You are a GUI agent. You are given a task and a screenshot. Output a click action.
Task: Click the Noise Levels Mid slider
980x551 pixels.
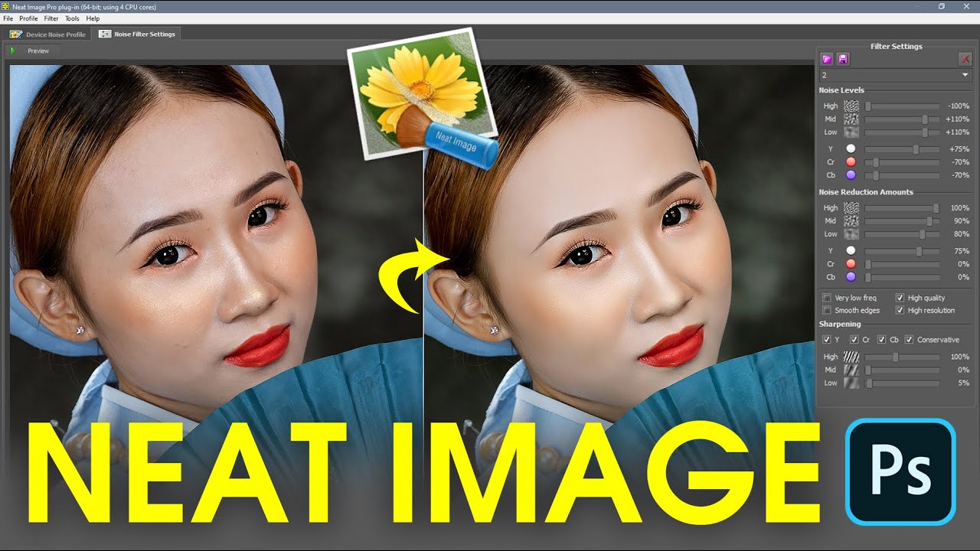pos(902,119)
